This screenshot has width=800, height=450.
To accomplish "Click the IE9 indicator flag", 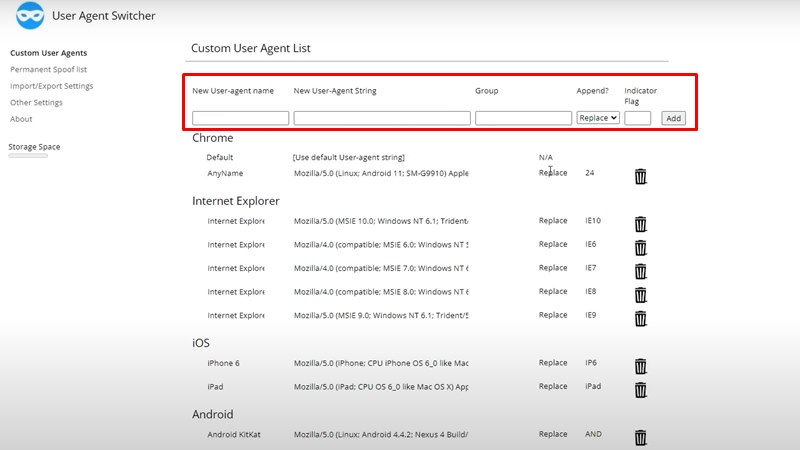I will [590, 315].
